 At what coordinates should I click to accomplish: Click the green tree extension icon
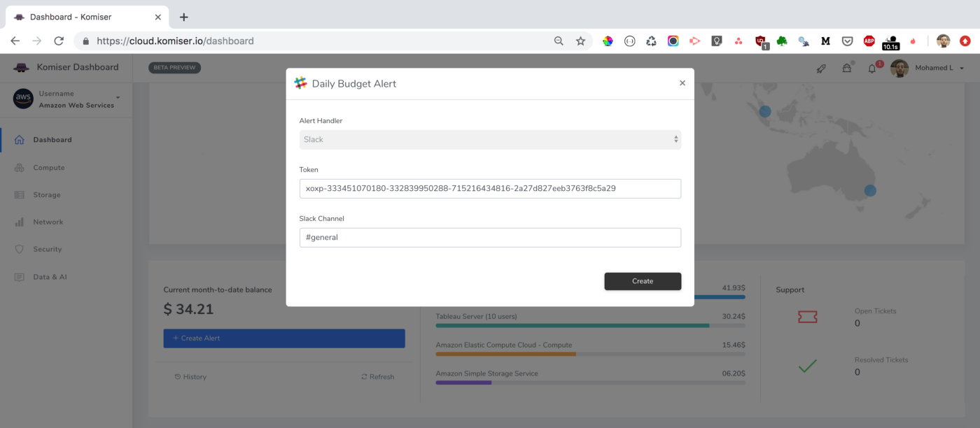coord(782,41)
